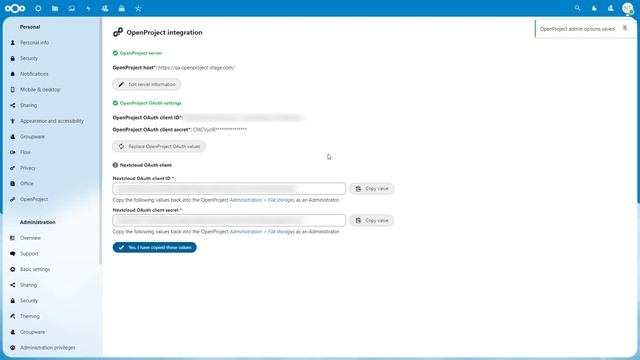Click the Nextcloud OAuth client secret field
The width and height of the screenshot is (640, 360).
coord(229,220)
